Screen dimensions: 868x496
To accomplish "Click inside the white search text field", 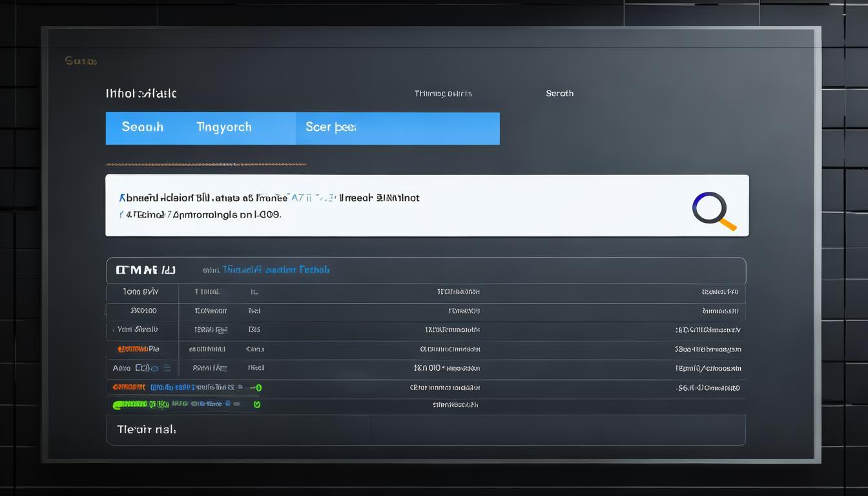I will point(387,205).
